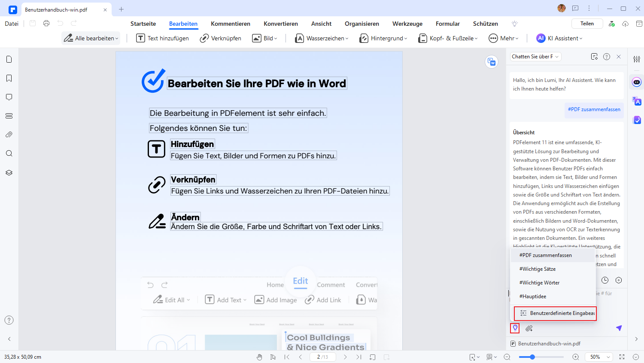Screen dimensions: 644x363
Task: Open the KI Assistent dropdown
Action: click(559, 38)
